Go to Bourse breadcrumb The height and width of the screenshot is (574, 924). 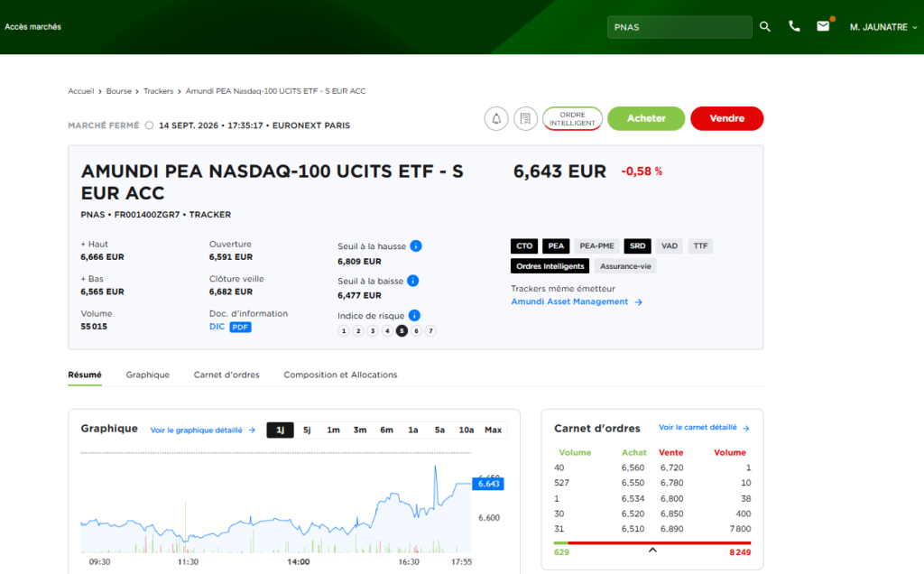118,91
